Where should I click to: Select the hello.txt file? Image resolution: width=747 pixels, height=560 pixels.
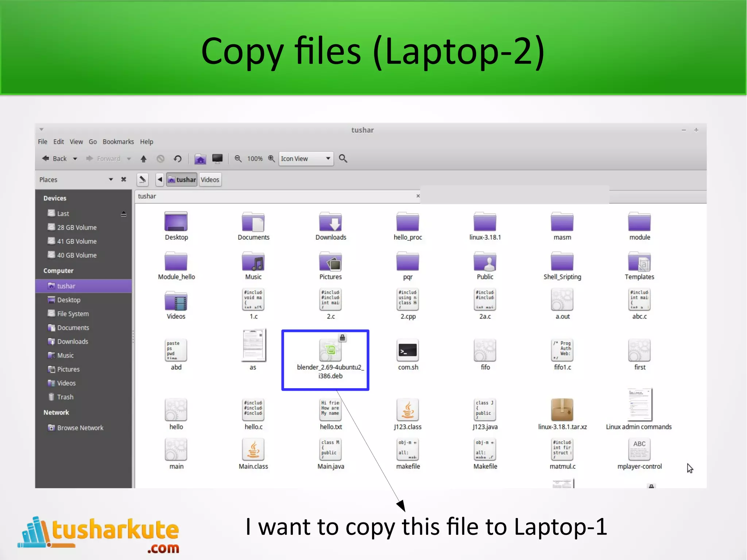point(331,414)
